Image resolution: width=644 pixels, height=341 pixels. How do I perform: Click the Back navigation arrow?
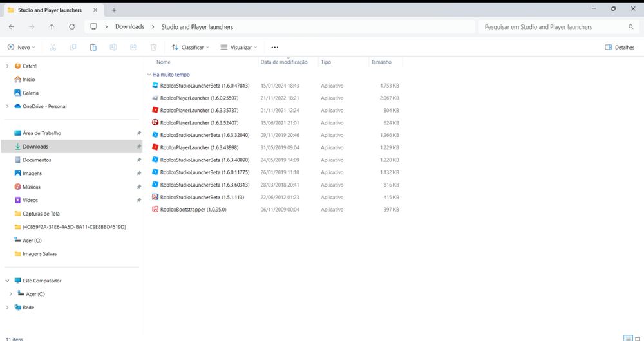(12, 26)
